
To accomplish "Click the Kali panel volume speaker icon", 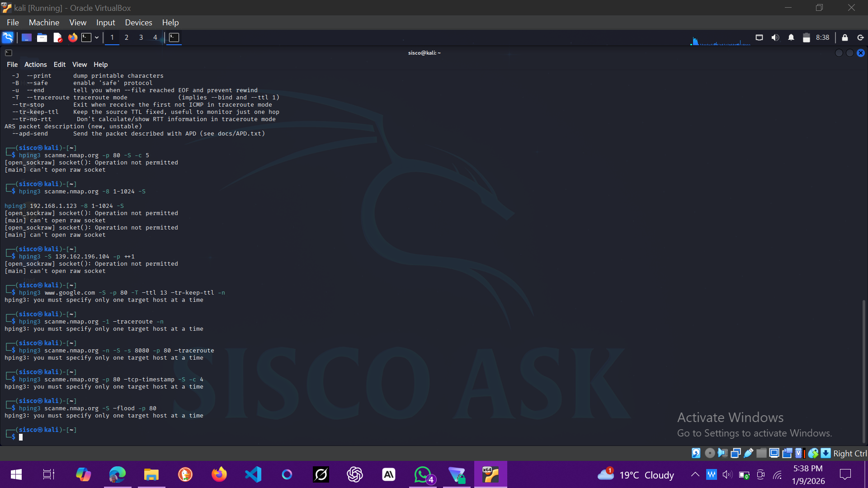I will (775, 38).
